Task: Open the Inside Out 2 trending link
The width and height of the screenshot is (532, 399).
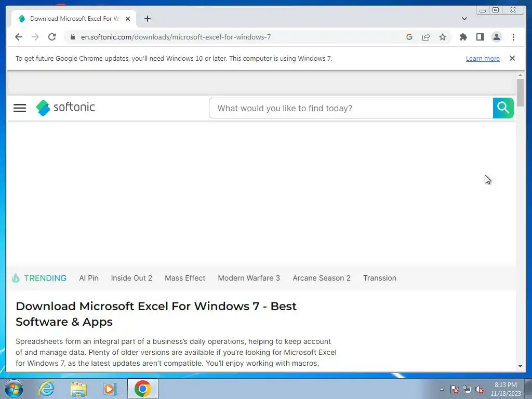Action: (x=131, y=278)
